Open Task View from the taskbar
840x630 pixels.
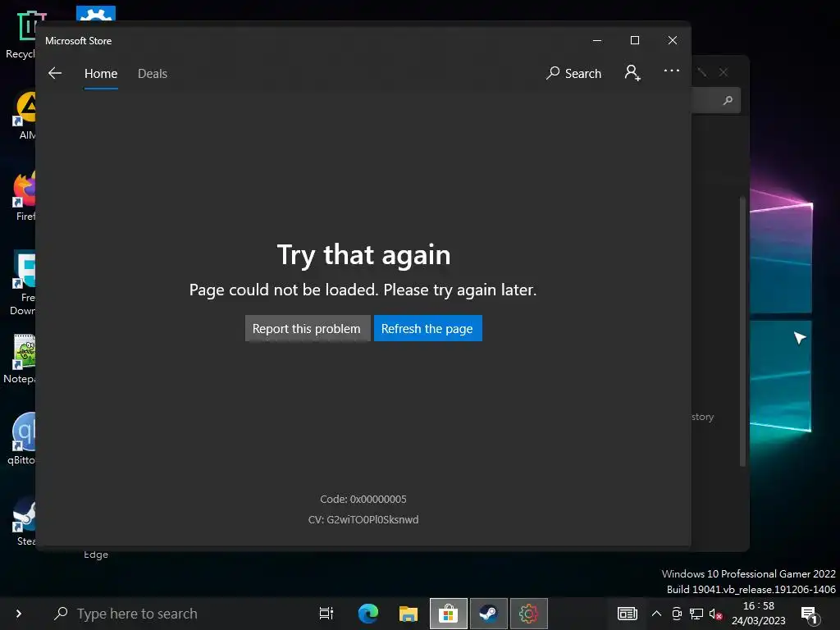326,614
